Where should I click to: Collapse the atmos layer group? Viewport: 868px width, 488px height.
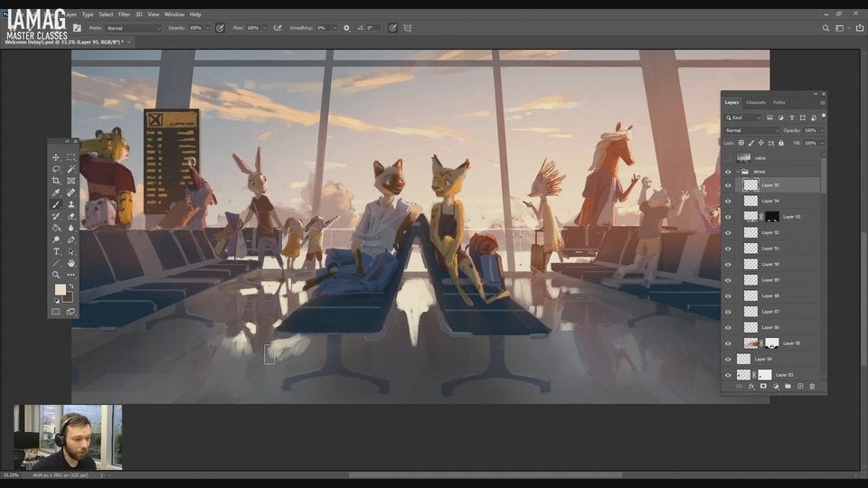[x=738, y=171]
